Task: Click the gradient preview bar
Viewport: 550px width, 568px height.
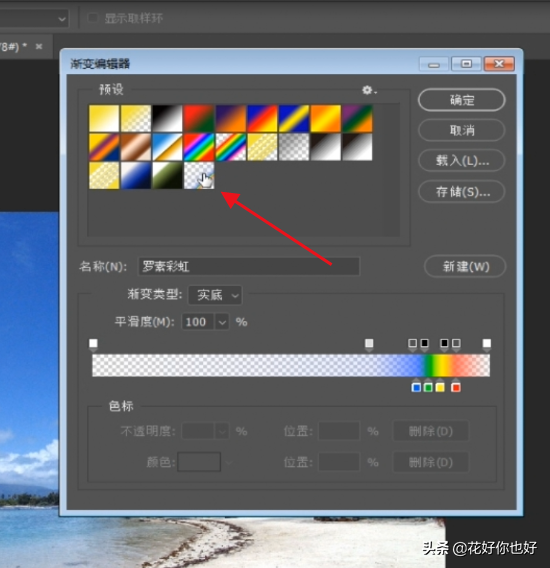Action: pos(291,365)
